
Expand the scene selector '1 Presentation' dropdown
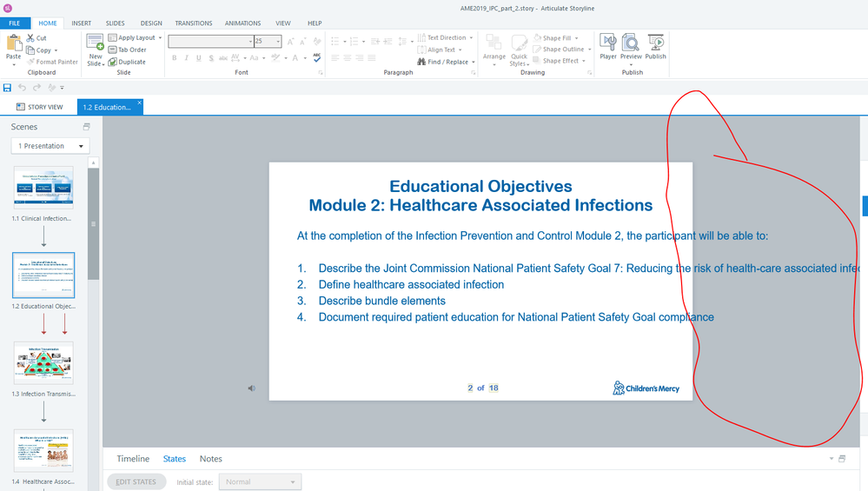click(51, 146)
